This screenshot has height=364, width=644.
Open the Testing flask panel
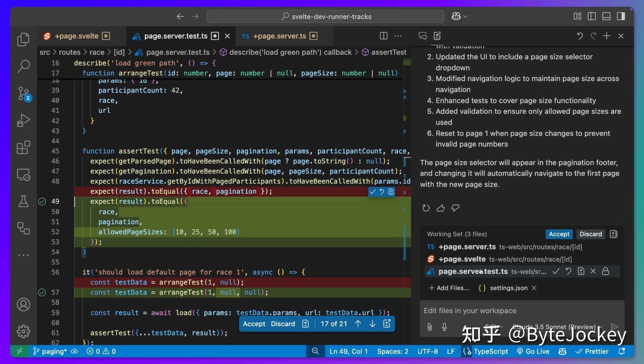[23, 201]
